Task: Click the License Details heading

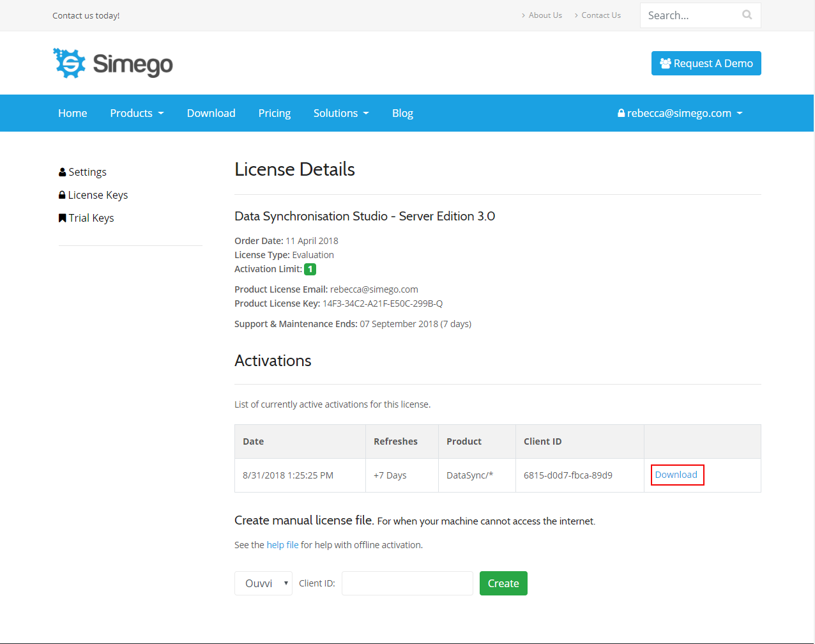Action: (294, 169)
